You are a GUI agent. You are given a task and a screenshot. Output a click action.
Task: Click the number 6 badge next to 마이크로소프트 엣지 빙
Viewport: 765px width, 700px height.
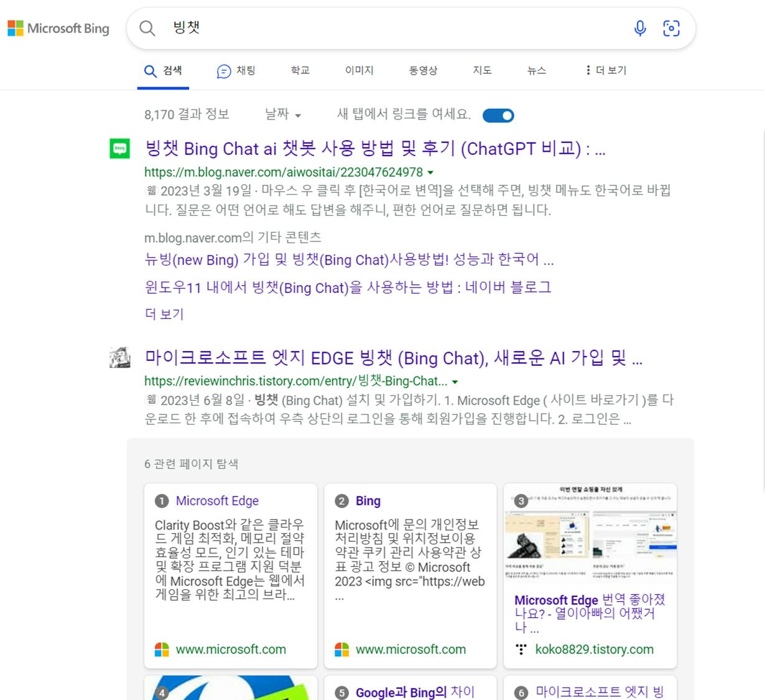click(521, 693)
